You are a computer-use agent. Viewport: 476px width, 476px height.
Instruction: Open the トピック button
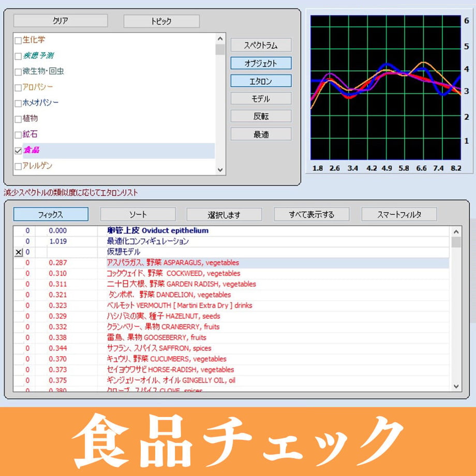tap(161, 21)
